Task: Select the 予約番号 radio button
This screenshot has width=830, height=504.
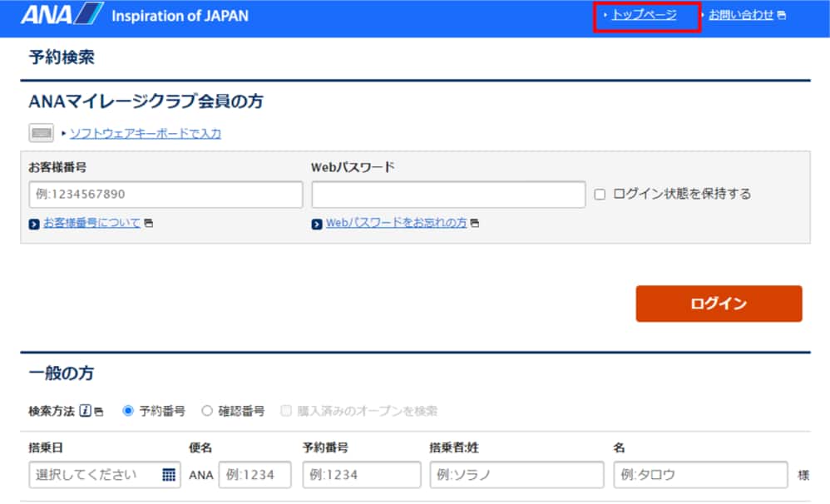Action: [x=128, y=411]
